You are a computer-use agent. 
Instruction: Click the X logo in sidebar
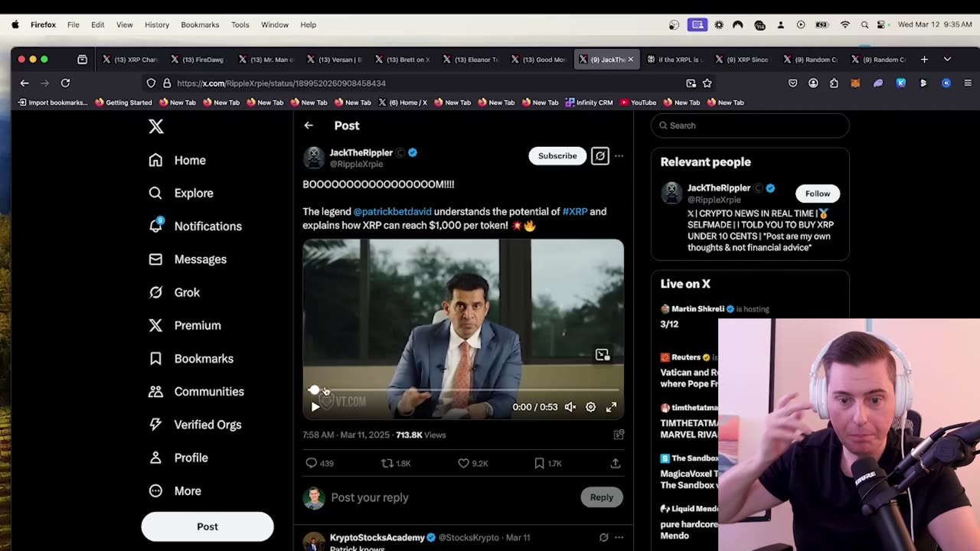point(156,126)
